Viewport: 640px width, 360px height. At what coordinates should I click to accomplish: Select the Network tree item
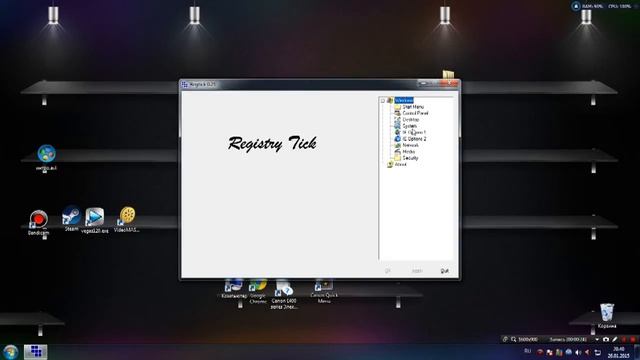coord(410,145)
